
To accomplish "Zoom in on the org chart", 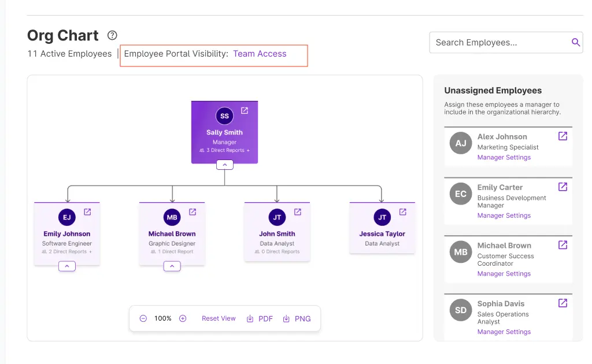I will click(183, 318).
